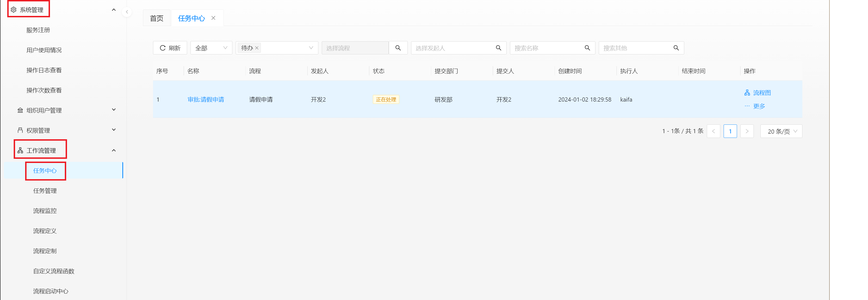Viewport: 868px width, 300px height.
Task: Click the 名称 column header
Action: (194, 71)
